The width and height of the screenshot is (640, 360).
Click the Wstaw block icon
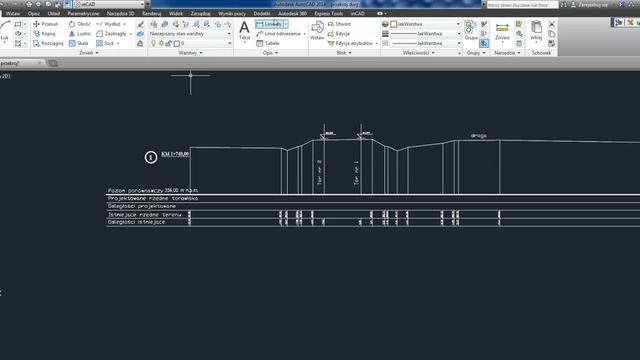tap(317, 28)
